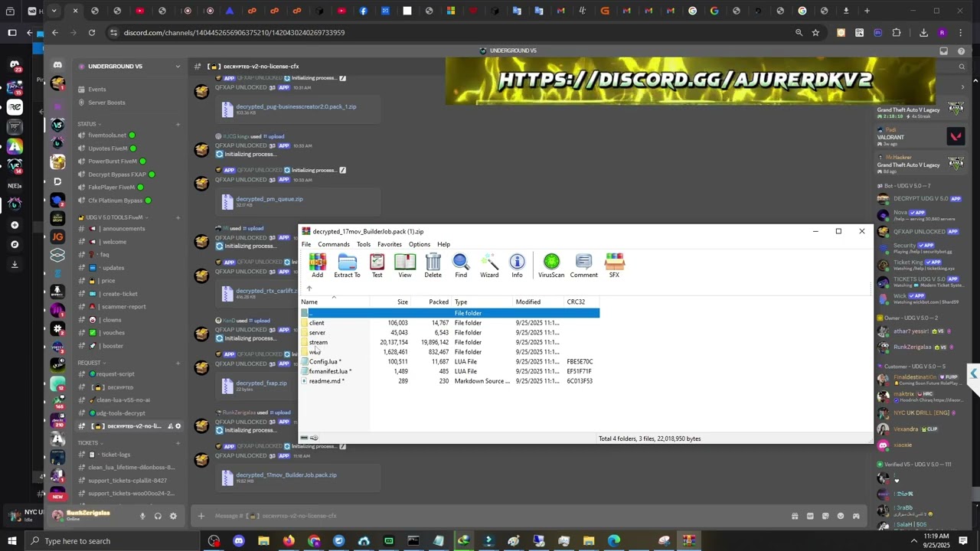The width and height of the screenshot is (980, 551).
Task: Open the View tool in WinRAR
Action: [404, 266]
